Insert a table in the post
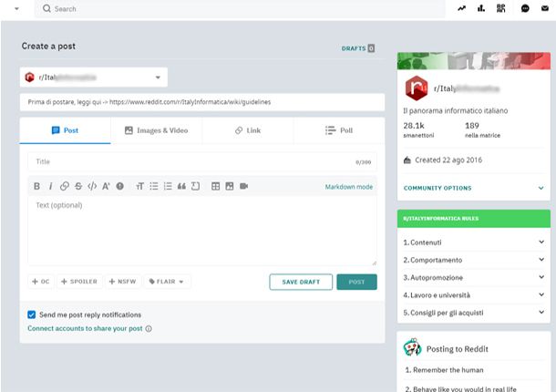This screenshot has width=556, height=392. (216, 186)
